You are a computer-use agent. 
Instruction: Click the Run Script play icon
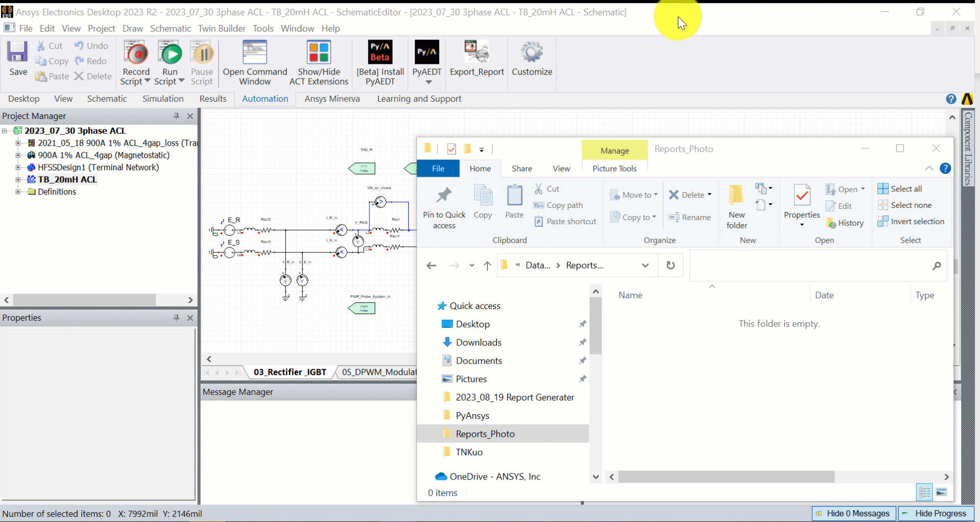pyautogui.click(x=170, y=54)
